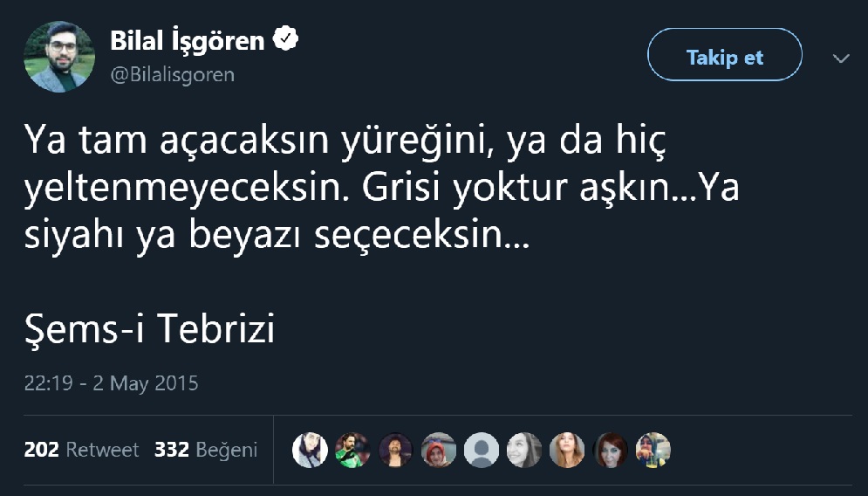View the 202 Retweet list
Image resolution: width=868 pixels, height=496 pixels.
tap(82, 450)
